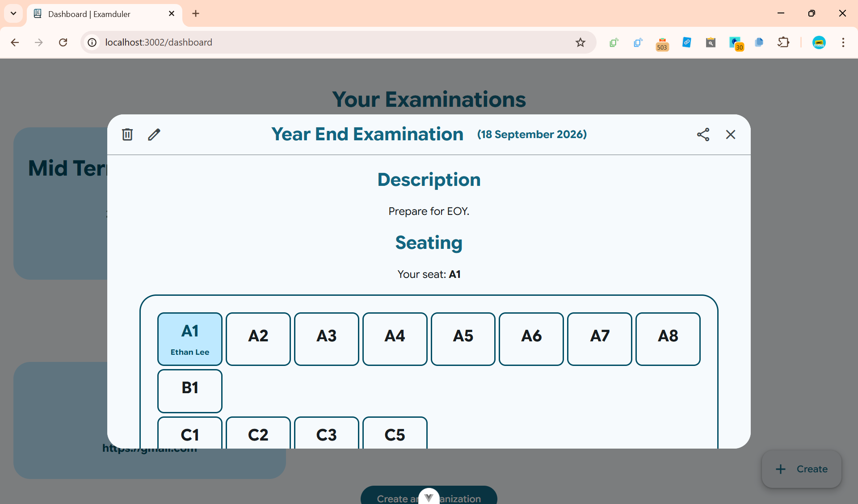Open site info in the address bar
Screen dimensions: 858x504
pyautogui.click(x=92, y=42)
